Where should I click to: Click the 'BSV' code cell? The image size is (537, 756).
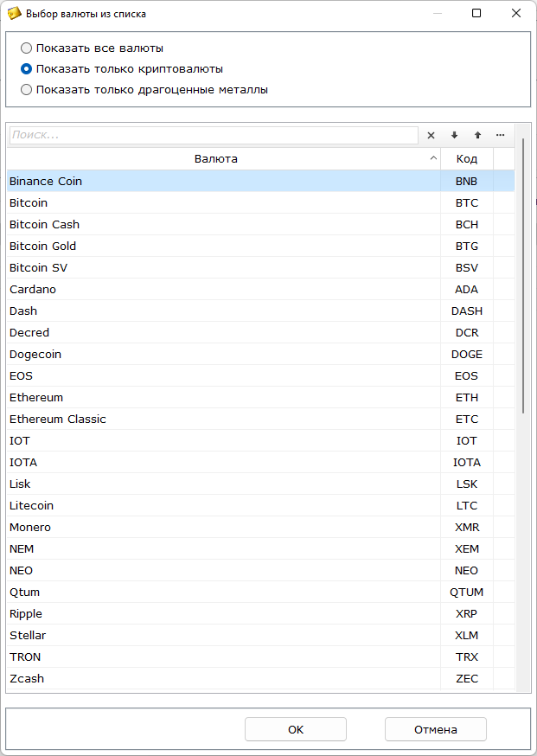(x=467, y=267)
